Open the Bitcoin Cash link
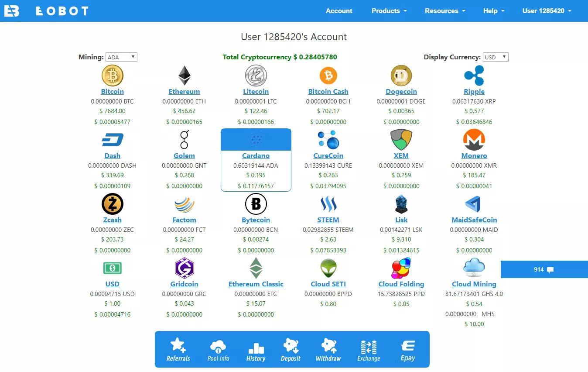588x372 pixels. 328,92
